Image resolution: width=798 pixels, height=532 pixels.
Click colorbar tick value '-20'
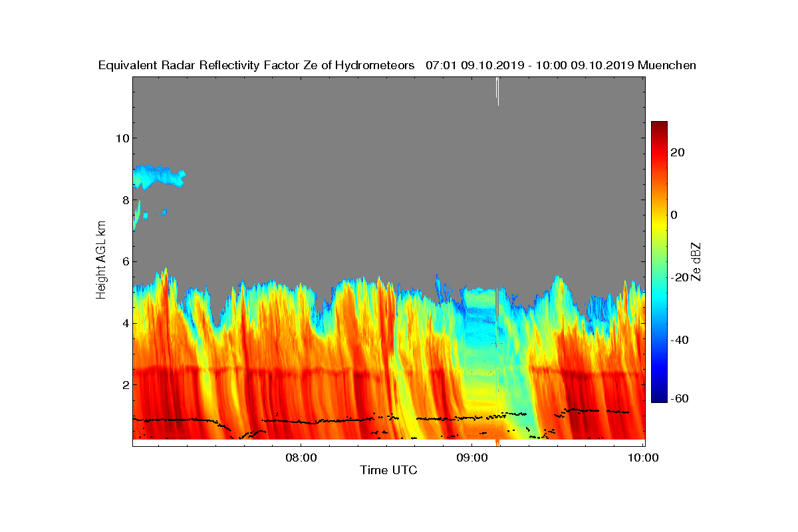pos(678,277)
